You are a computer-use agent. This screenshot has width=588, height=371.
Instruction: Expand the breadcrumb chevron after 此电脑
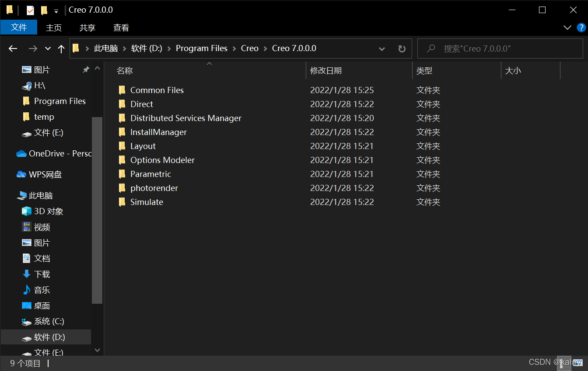tap(124, 49)
